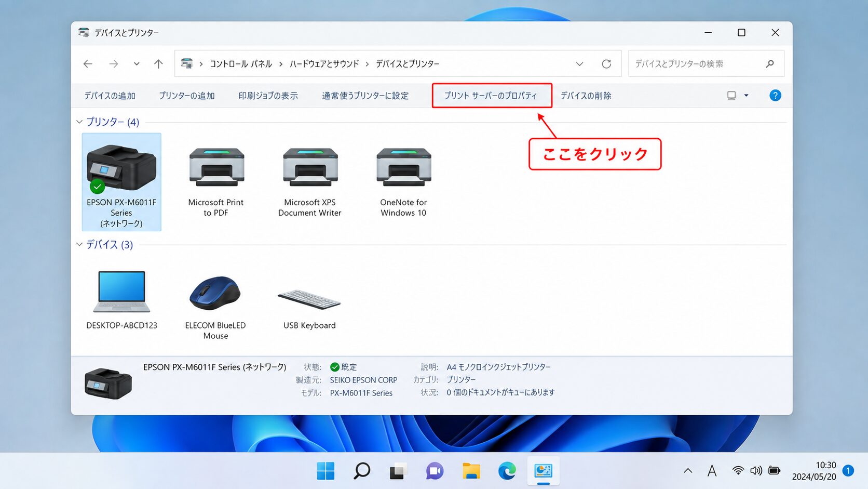Image resolution: width=868 pixels, height=489 pixels.
Task: Open the volume speaker tray icon
Action: (x=756, y=470)
